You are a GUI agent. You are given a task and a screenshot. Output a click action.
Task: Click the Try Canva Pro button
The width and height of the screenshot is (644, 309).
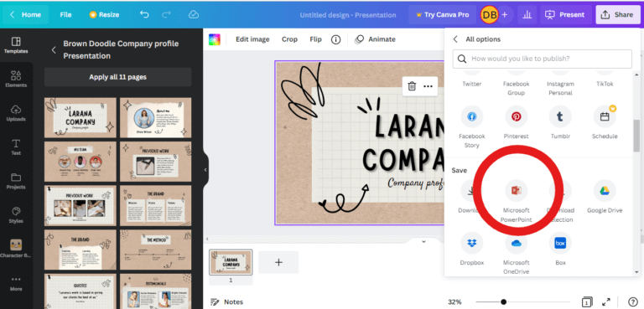443,15
